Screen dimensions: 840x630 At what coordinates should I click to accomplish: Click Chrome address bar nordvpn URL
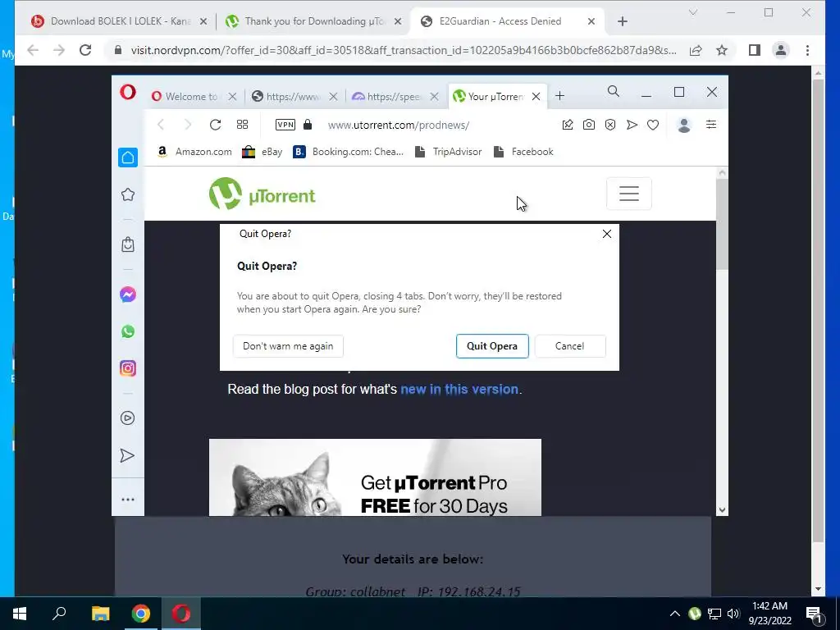click(404, 50)
